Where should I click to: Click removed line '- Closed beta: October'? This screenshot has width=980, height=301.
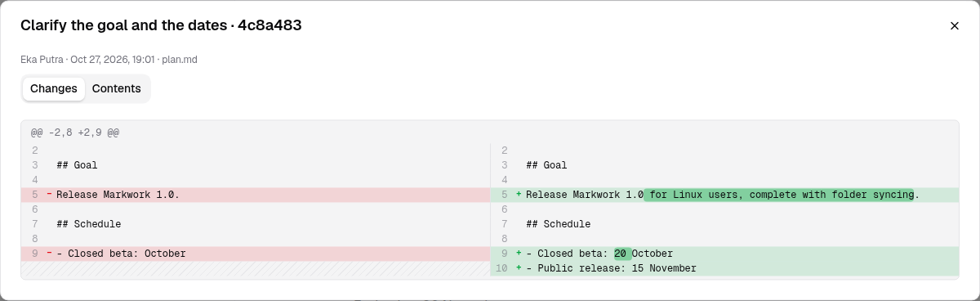click(256, 254)
